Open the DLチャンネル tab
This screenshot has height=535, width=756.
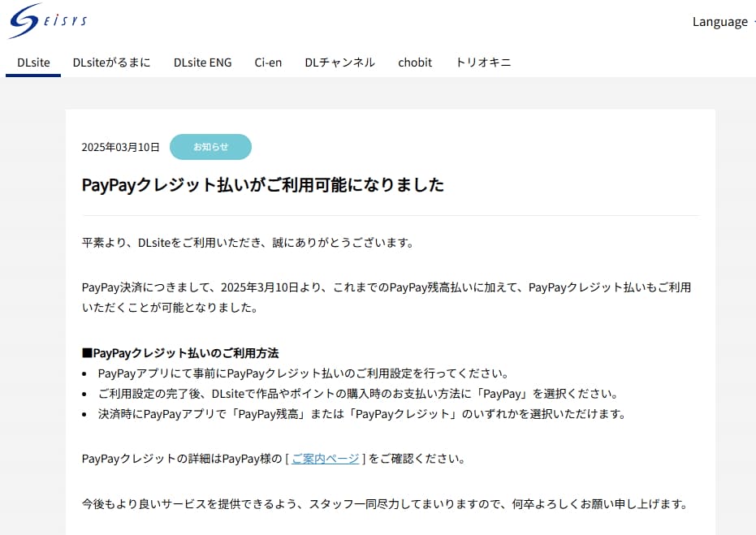tap(340, 63)
